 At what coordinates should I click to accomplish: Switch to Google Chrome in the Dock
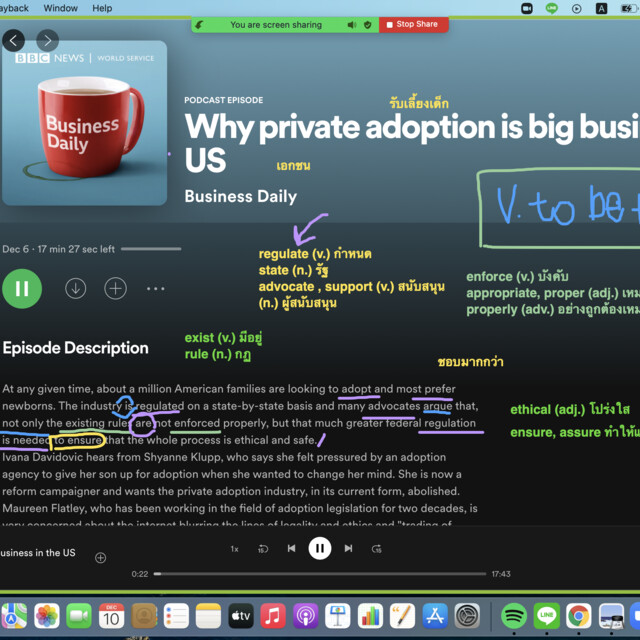[x=578, y=616]
